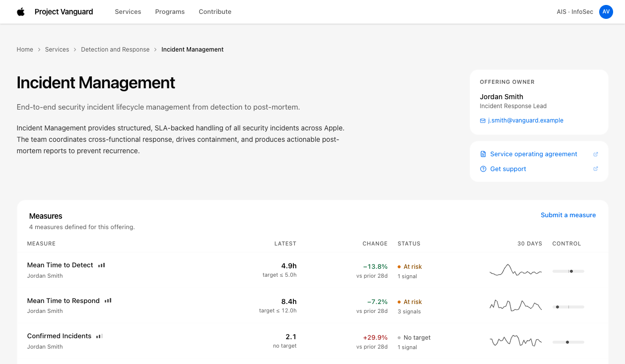The width and height of the screenshot is (625, 364).
Task: Open the AV user avatar
Action: click(606, 12)
